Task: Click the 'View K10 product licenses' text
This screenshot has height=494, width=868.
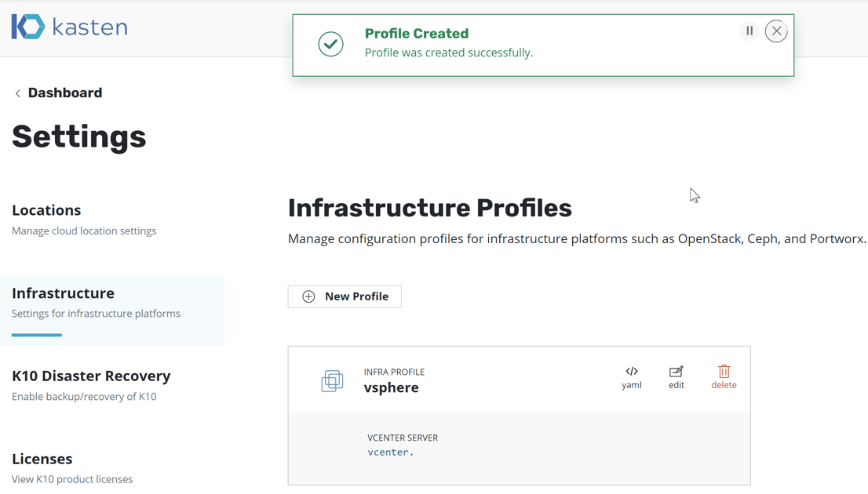Action: point(72,479)
